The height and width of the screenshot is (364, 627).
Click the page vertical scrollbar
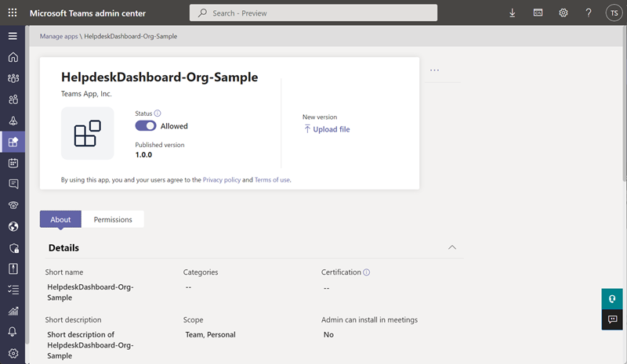[x=625, y=104]
